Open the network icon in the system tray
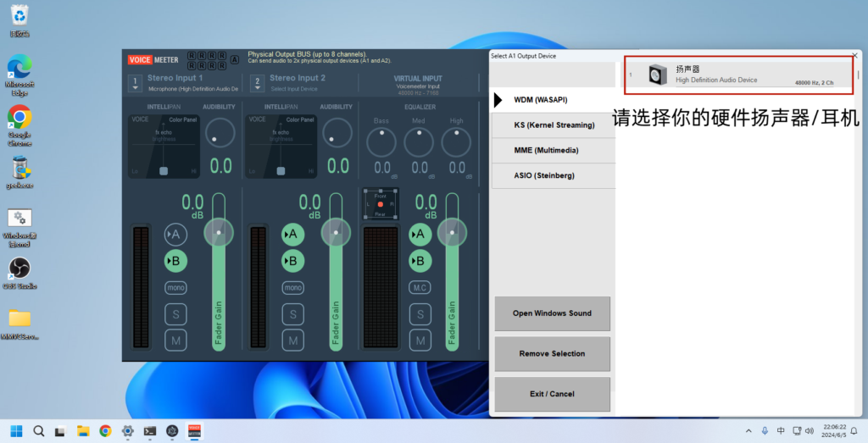Viewport: 868px width, 443px height. [797, 431]
